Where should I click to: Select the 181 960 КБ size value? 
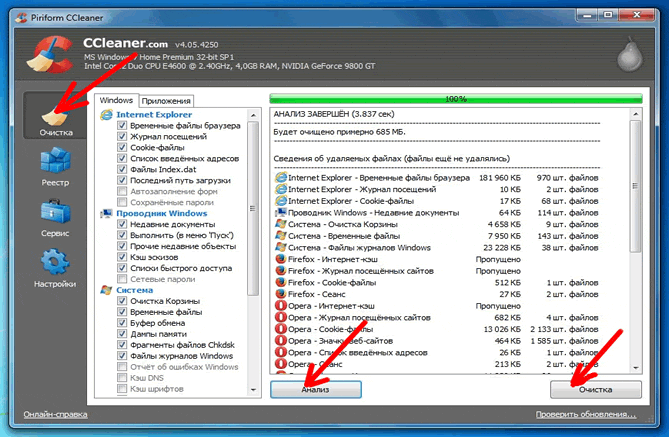point(500,178)
